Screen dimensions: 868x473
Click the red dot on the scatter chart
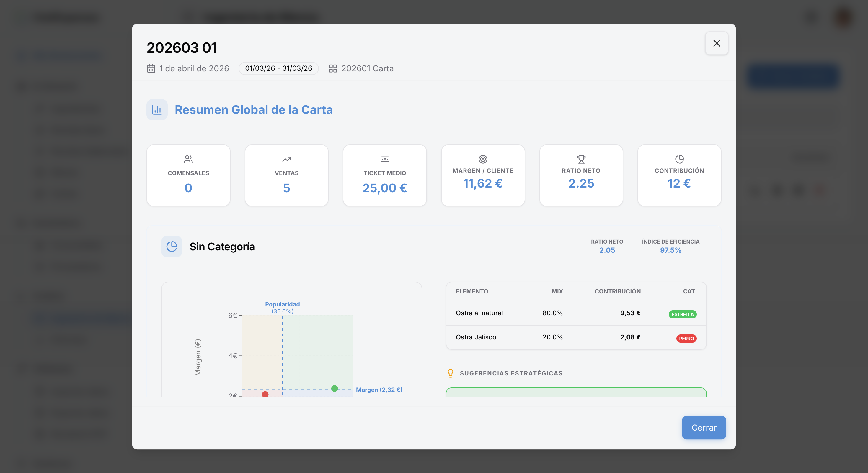(265, 394)
